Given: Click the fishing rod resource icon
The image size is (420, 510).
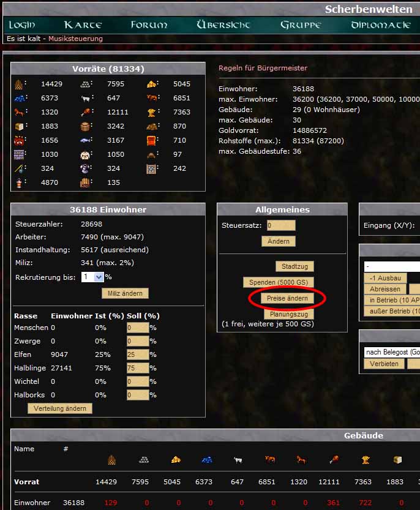Looking at the screenshot, I should pos(20,168).
